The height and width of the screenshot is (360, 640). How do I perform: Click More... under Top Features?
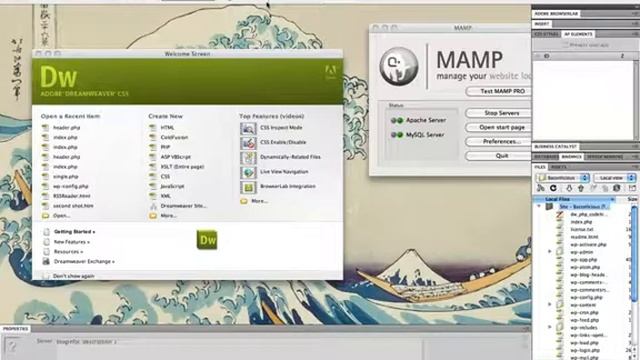coord(259,201)
